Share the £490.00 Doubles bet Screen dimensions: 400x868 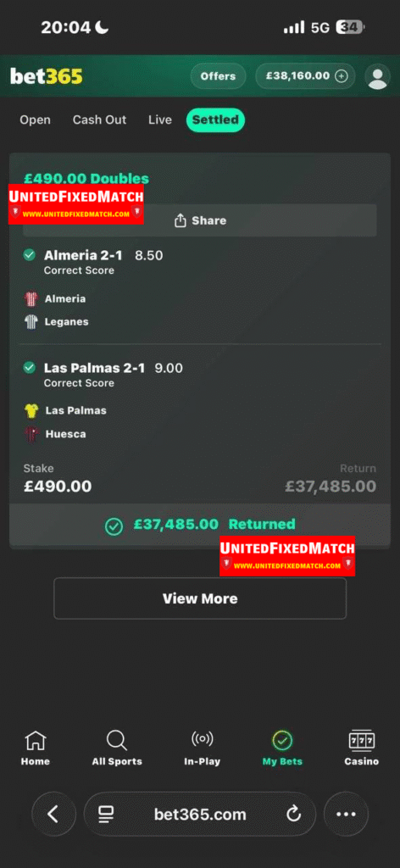click(x=200, y=220)
